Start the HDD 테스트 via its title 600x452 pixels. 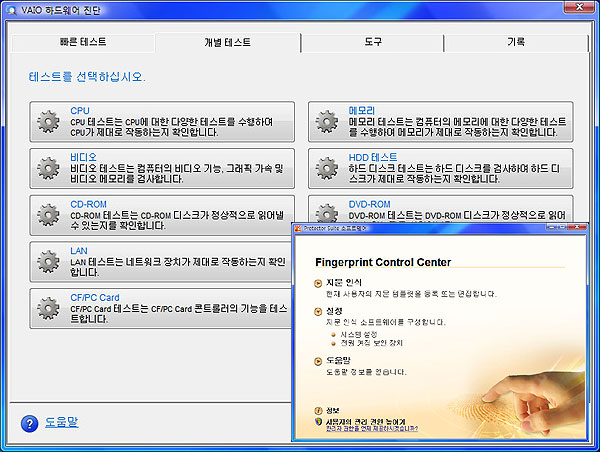coord(373,157)
